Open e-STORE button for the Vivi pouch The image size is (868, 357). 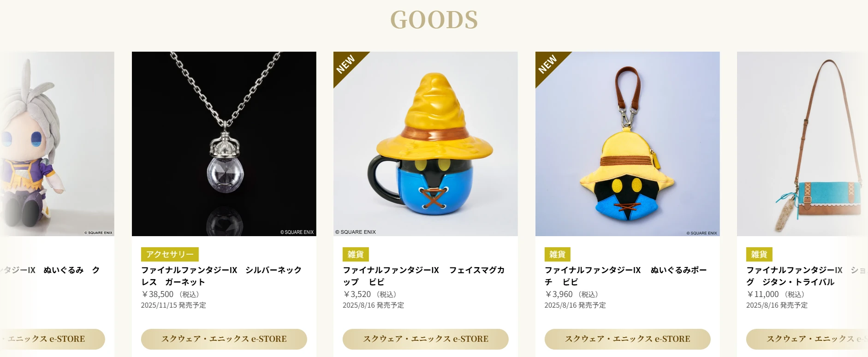coord(628,339)
